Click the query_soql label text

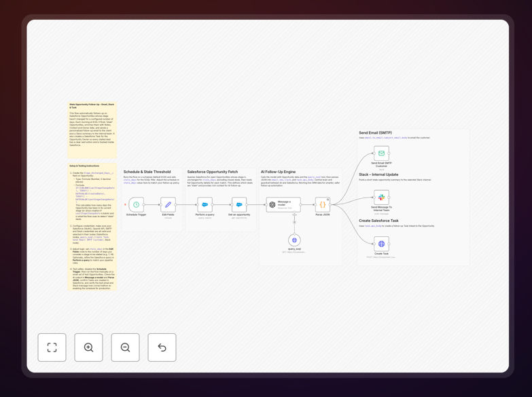294,249
